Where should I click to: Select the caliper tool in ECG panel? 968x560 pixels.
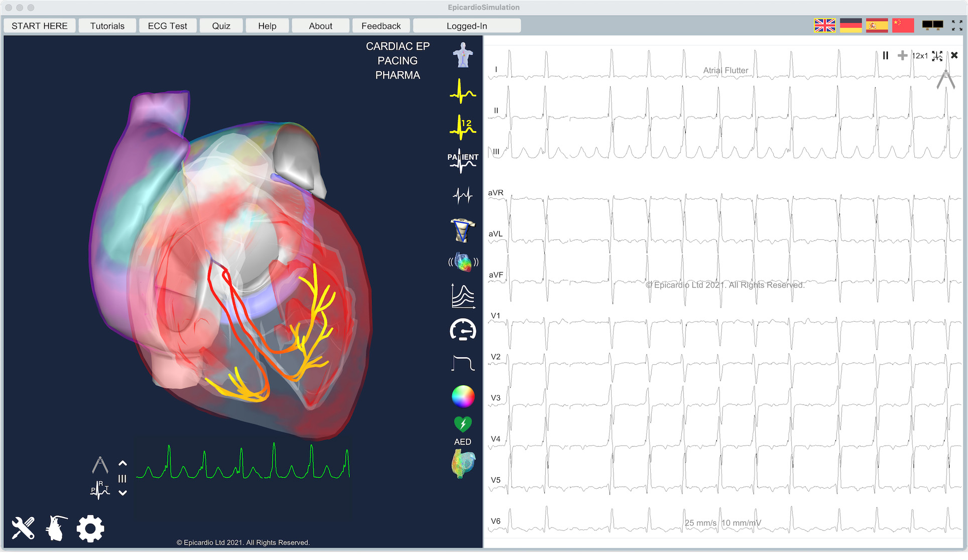click(x=945, y=79)
